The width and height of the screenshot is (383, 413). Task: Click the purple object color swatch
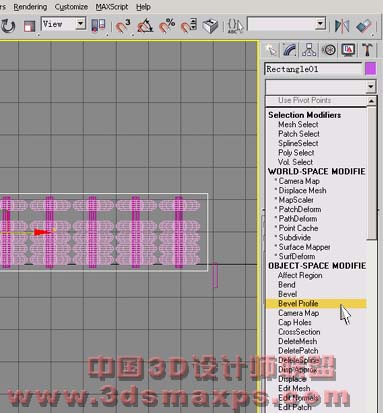pos(370,69)
